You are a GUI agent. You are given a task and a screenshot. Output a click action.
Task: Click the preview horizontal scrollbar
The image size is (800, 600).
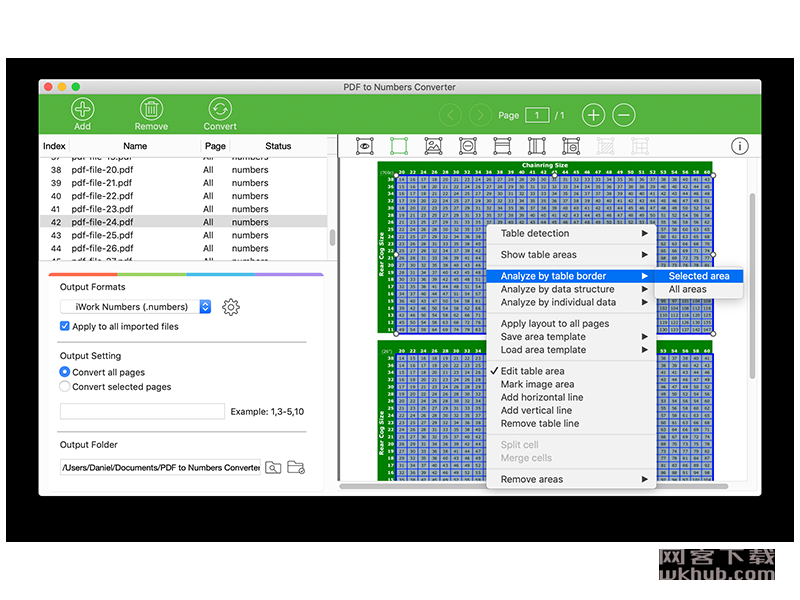(x=534, y=486)
